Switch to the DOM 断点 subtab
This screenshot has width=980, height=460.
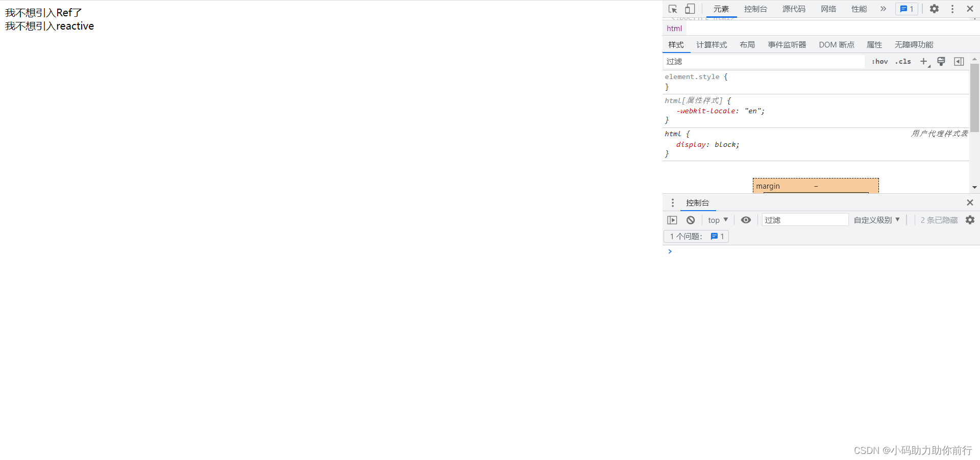(837, 45)
